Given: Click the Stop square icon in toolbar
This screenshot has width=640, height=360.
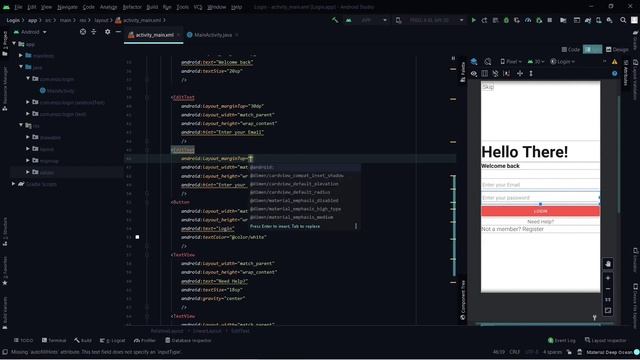Looking at the screenshot, I should (x=550, y=20).
